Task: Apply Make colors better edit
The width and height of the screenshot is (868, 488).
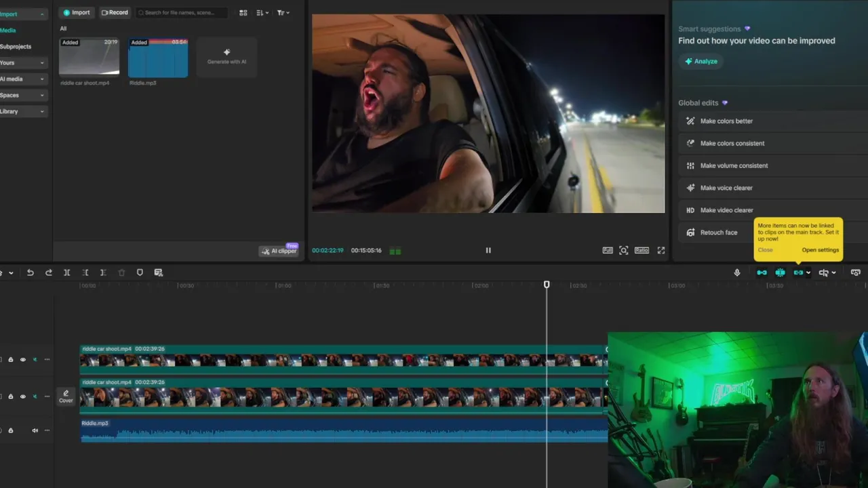Action: [773, 121]
